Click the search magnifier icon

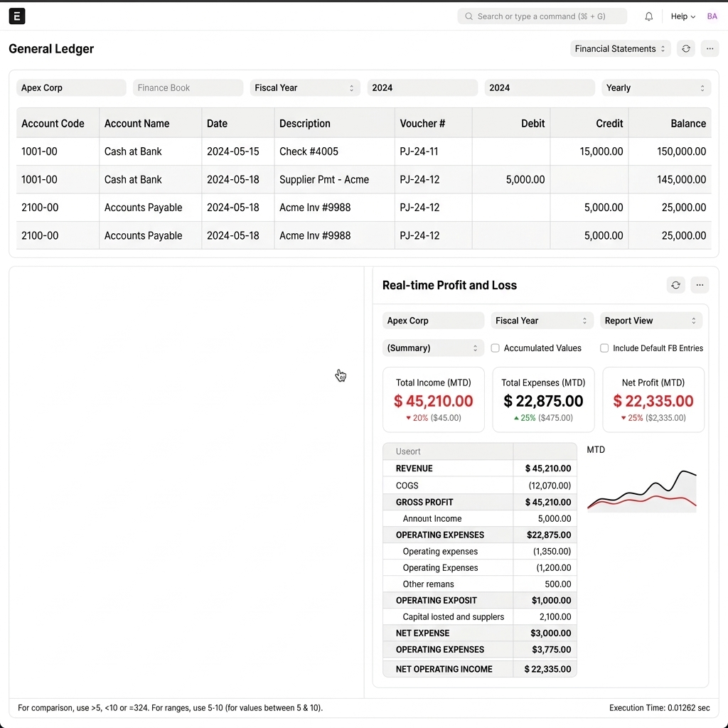point(469,16)
